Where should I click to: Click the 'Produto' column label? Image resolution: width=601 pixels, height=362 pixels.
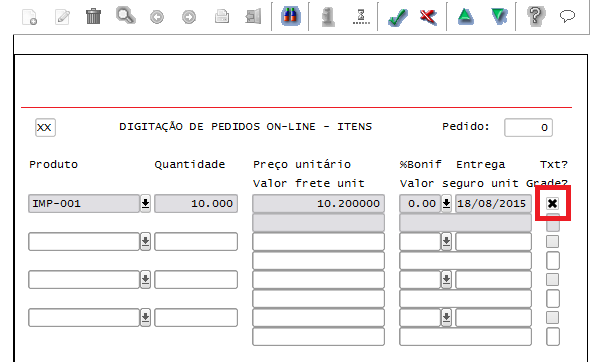tap(53, 165)
